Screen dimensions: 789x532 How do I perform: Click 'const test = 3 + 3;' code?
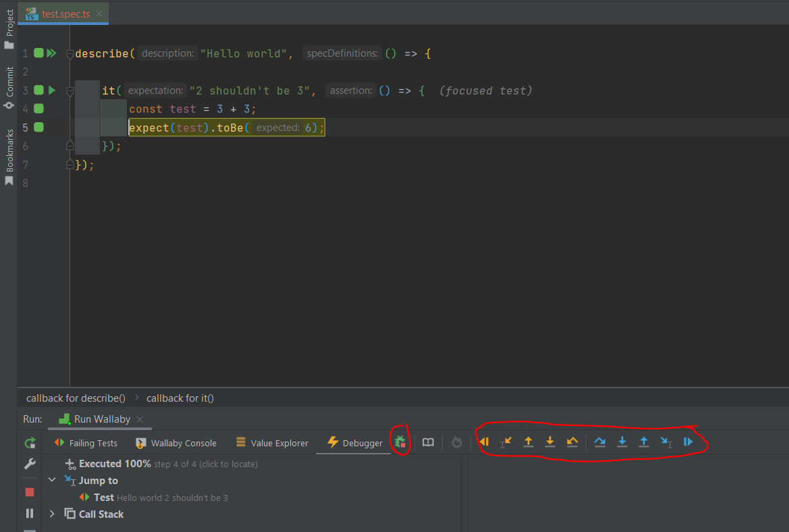click(192, 109)
